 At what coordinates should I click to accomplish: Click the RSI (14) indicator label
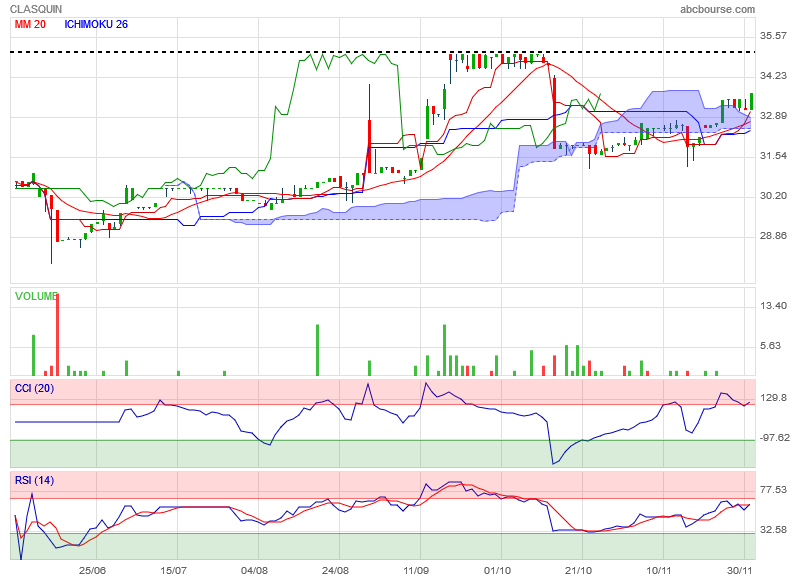[34, 481]
